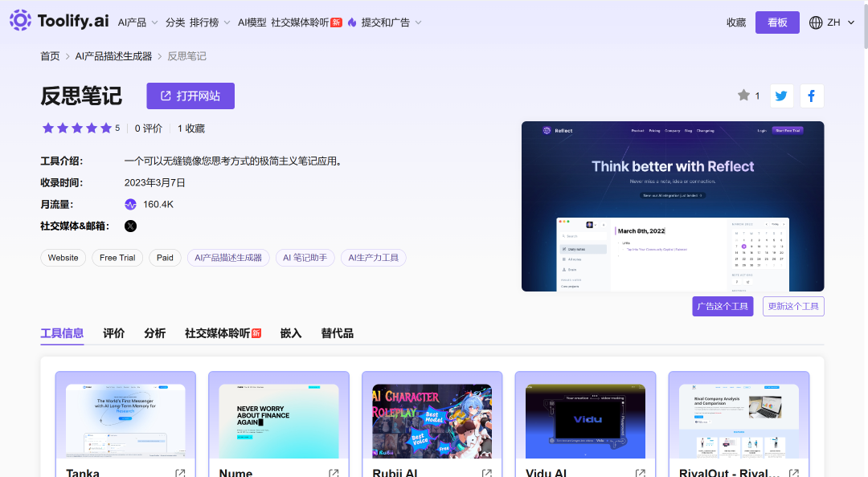The width and height of the screenshot is (868, 477).
Task: Click the 打开网站 button
Action: [x=190, y=96]
